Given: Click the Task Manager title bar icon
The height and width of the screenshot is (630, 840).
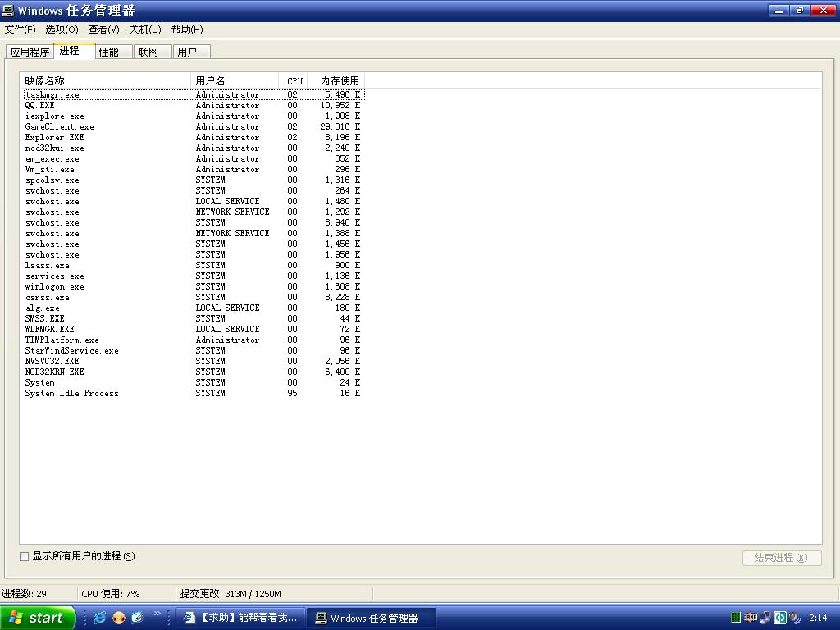Looking at the screenshot, I should point(7,10).
